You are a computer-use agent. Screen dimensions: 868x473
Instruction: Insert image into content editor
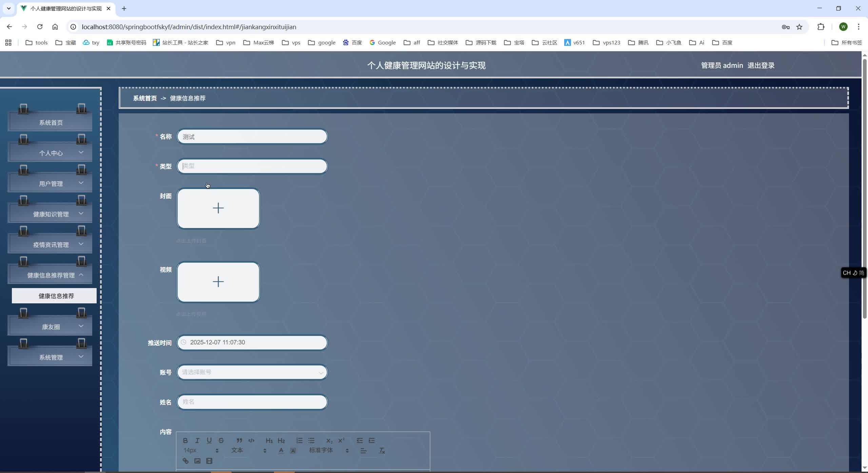point(197,461)
